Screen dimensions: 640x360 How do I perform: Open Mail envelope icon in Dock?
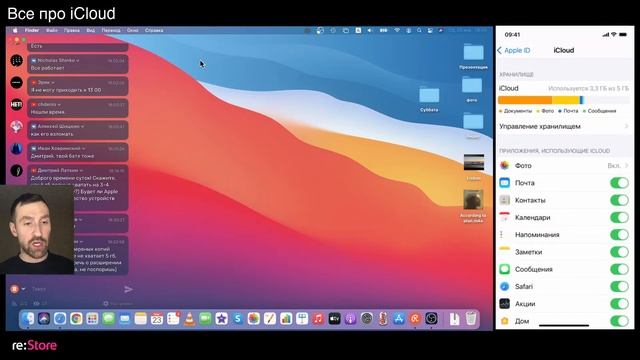tap(125, 318)
